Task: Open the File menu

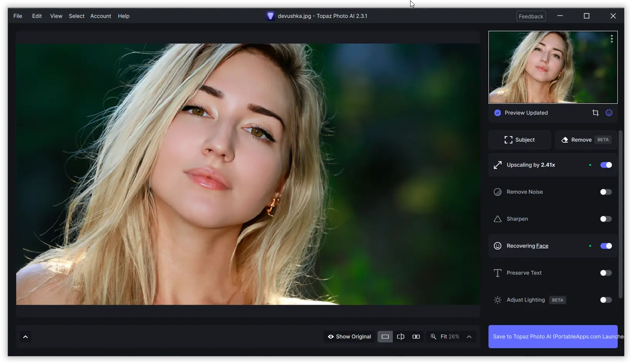Action: coord(18,16)
